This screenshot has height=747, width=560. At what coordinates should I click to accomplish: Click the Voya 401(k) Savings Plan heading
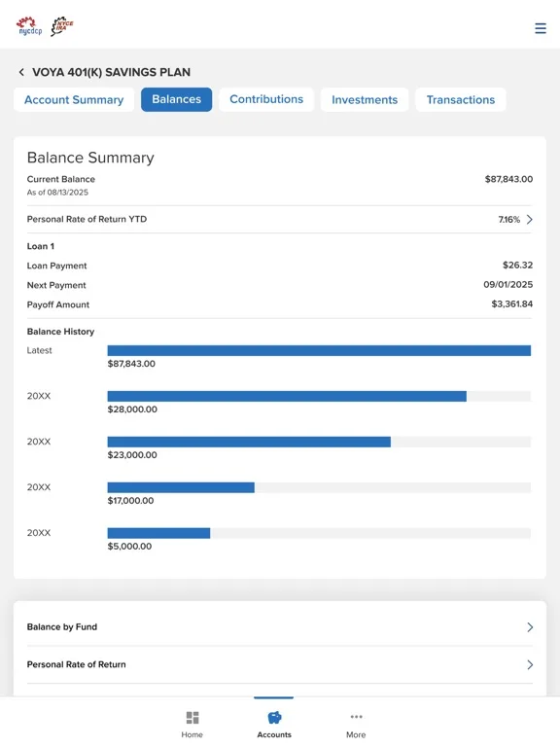point(112,72)
